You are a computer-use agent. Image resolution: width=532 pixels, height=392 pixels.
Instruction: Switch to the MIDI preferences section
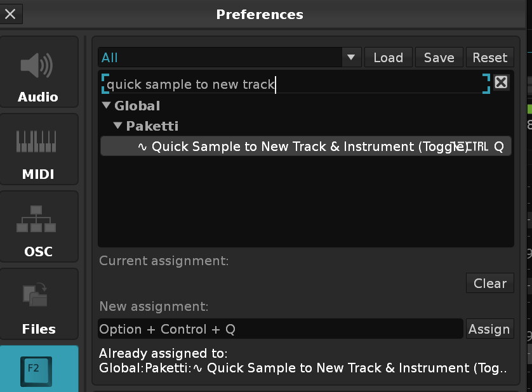click(39, 151)
